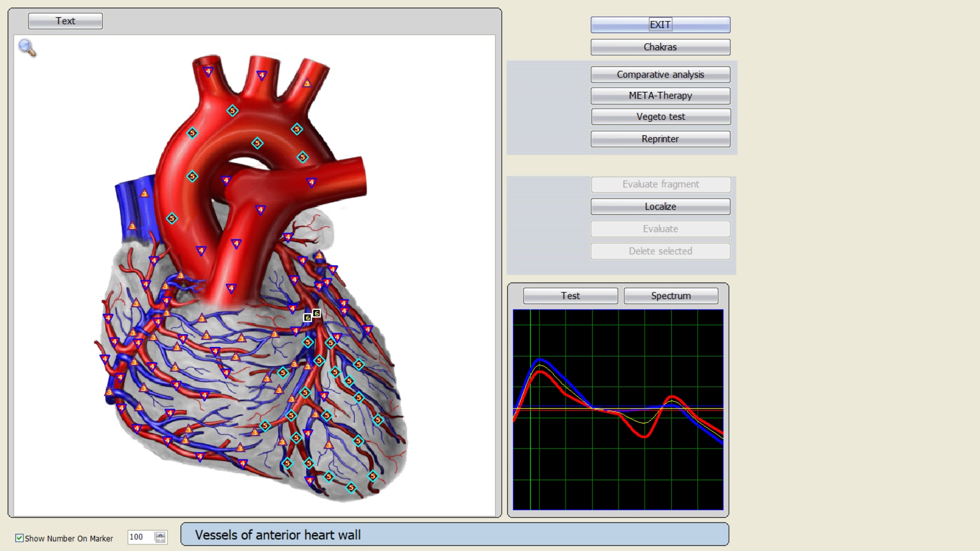Select marker 5 at center of aortic arch
This screenshot has width=980, height=551.
(x=257, y=143)
